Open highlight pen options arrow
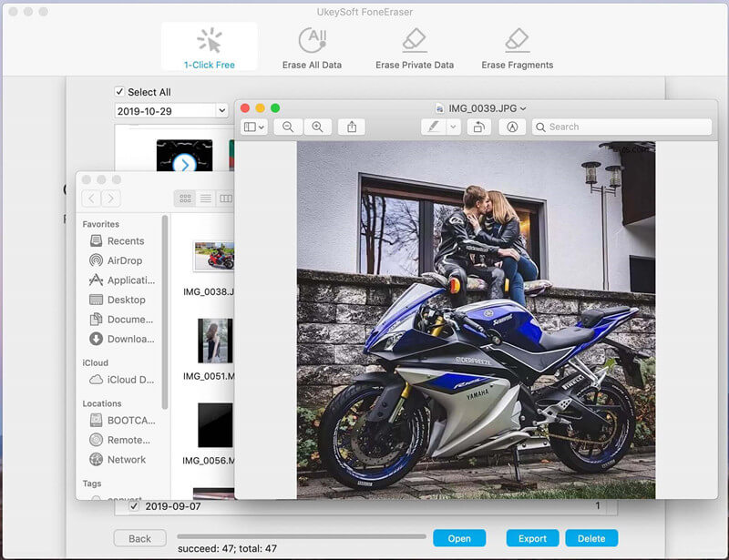Viewport: 729px width, 560px height. point(454,127)
